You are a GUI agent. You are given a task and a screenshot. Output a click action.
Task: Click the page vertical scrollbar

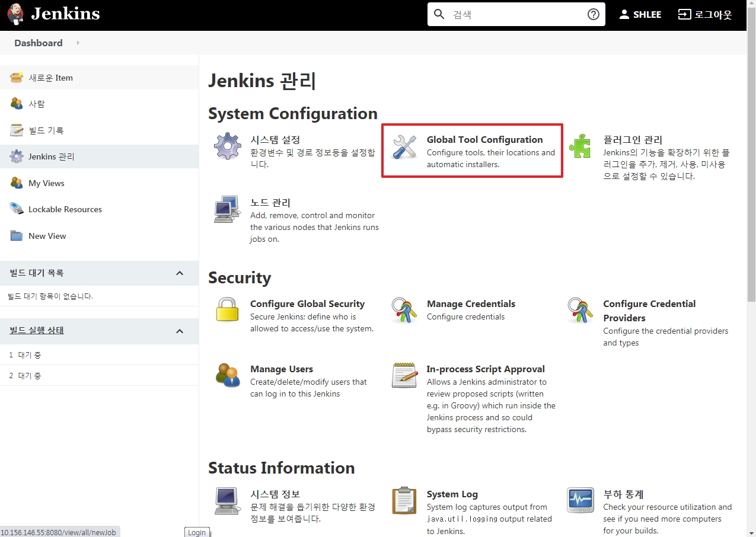tap(751, 154)
